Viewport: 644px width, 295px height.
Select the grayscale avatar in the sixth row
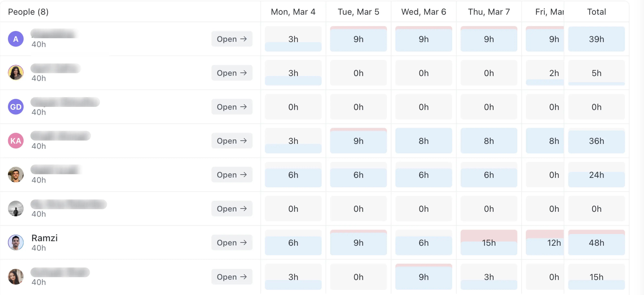click(x=16, y=208)
